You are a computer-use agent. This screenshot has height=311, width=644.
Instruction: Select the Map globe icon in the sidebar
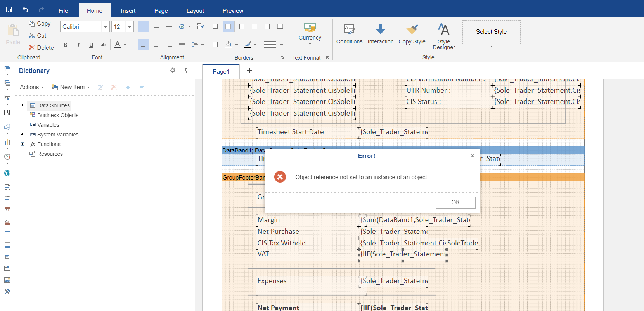7,173
